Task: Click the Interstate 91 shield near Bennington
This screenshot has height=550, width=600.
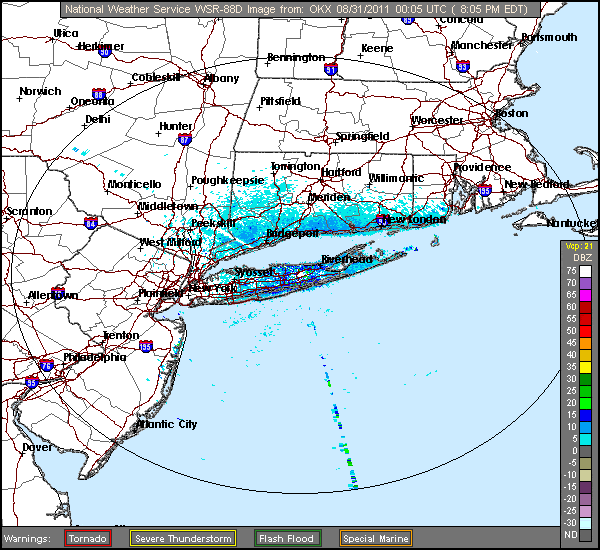Action: (x=331, y=69)
